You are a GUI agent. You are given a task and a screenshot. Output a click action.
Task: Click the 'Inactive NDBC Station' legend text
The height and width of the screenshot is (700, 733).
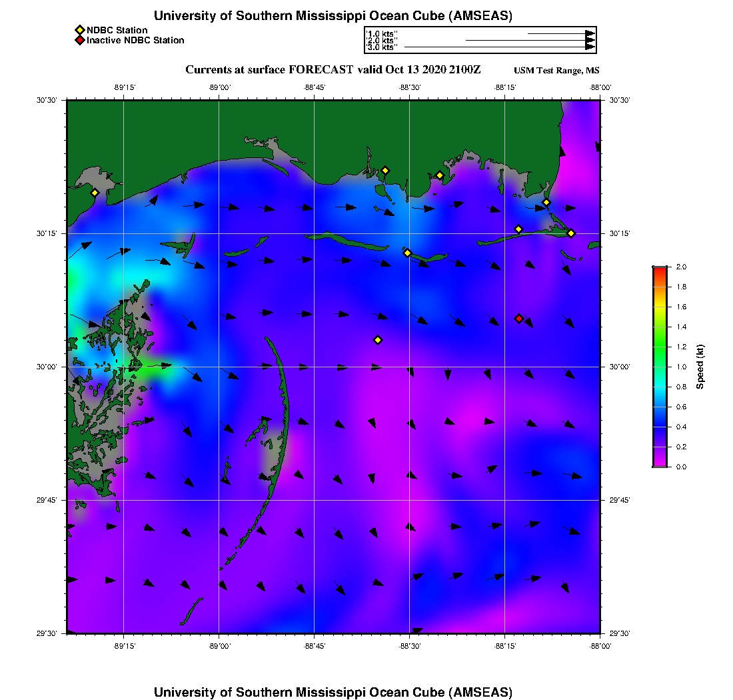(135, 40)
